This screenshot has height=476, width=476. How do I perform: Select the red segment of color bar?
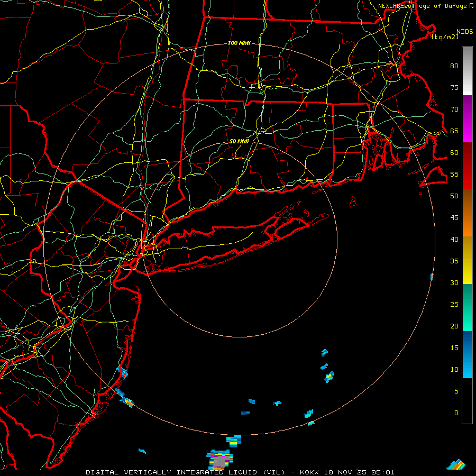[x=467, y=166]
